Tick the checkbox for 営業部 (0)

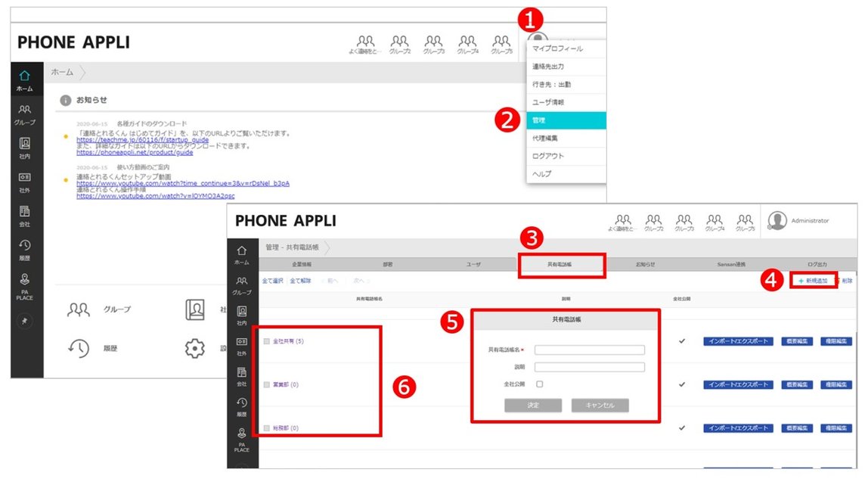click(x=267, y=384)
